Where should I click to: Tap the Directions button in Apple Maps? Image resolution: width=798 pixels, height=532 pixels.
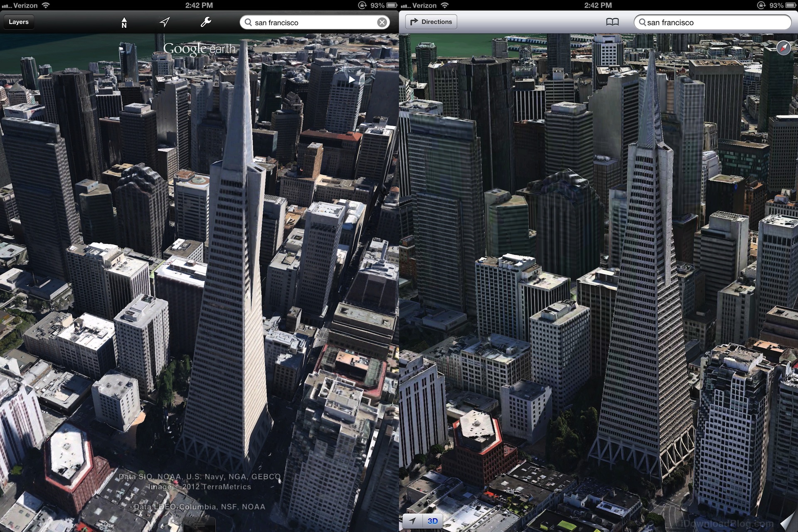coord(431,22)
